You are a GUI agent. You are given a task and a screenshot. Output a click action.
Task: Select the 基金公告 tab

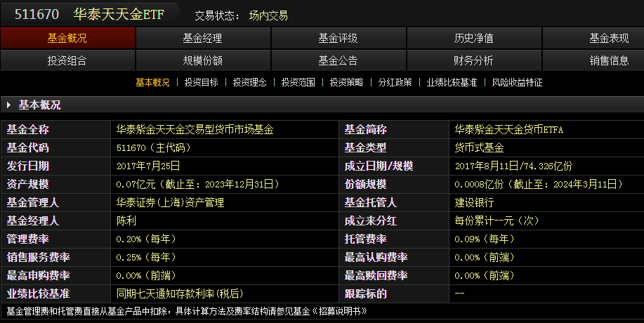pyautogui.click(x=338, y=60)
